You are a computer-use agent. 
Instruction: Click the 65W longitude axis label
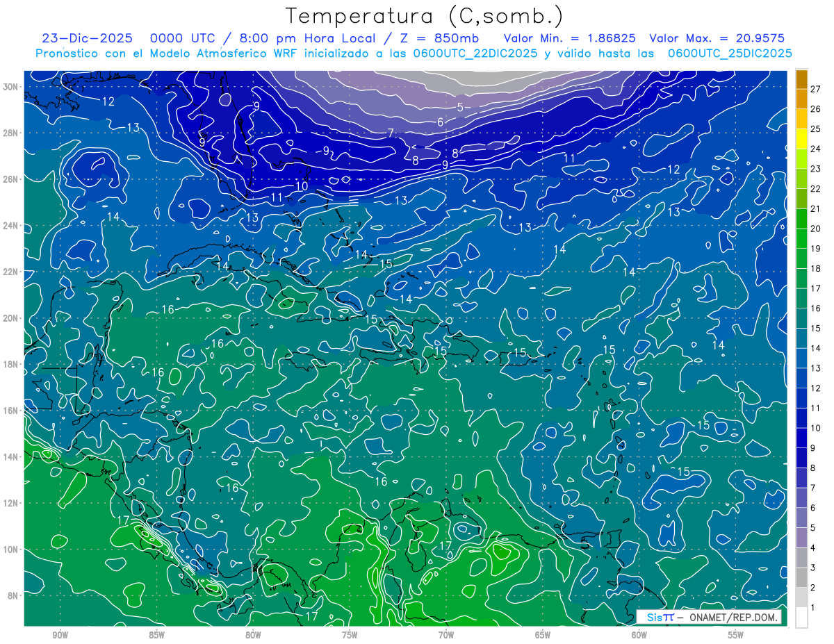543,635
